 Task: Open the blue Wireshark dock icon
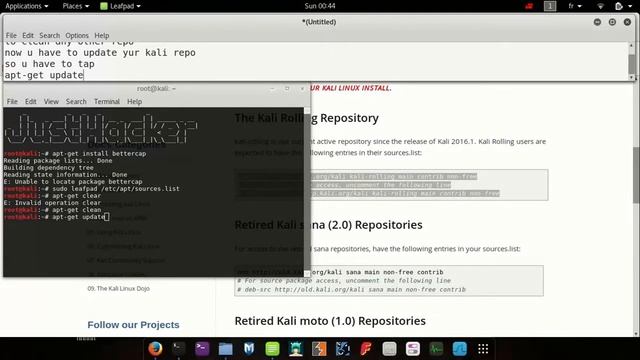pos(460,349)
